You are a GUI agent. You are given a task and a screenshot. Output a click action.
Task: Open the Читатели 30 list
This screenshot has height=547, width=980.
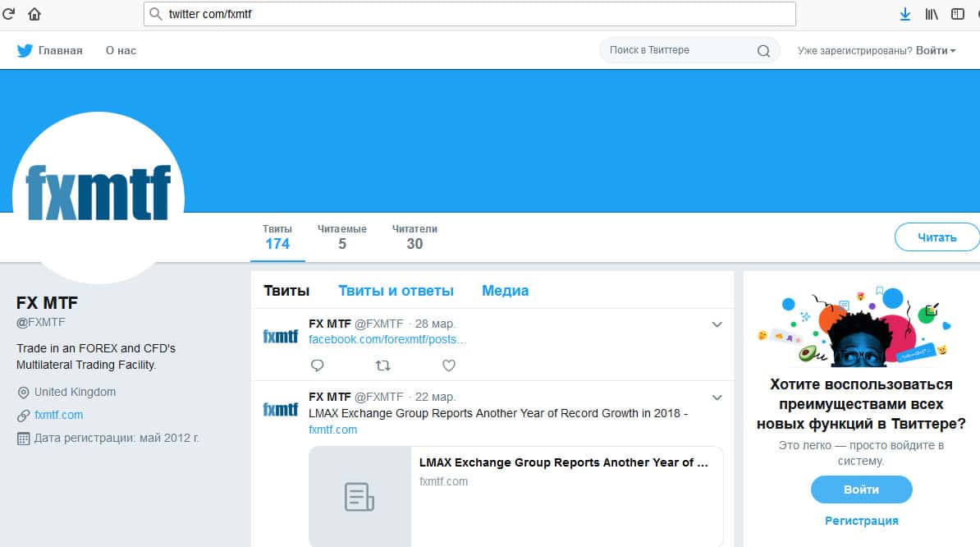tap(414, 237)
